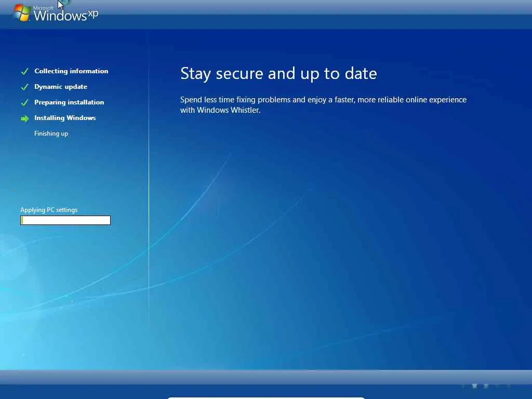Click the Applying PC settings label
This screenshot has width=532, height=399.
click(x=49, y=210)
